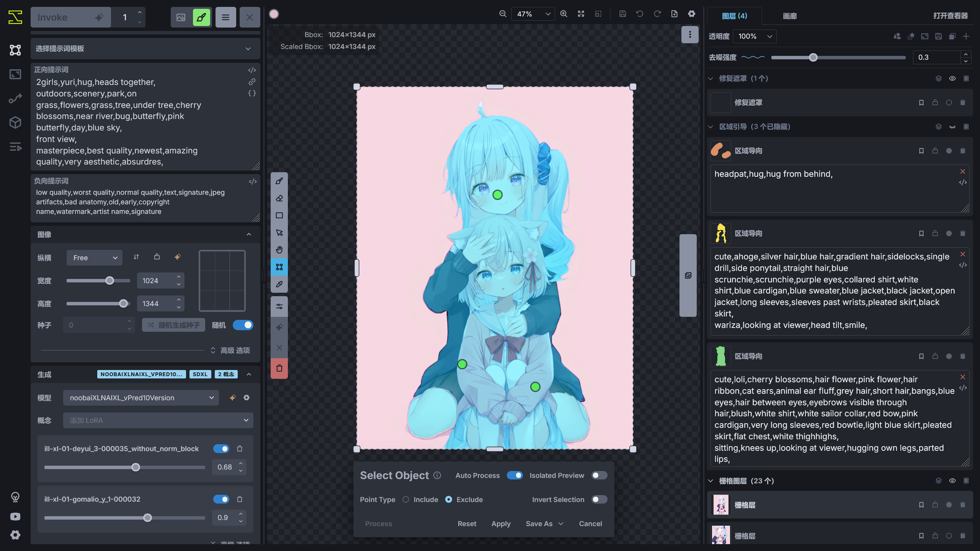Click the 栅格层 layer thumbnail
The width and height of the screenshot is (980, 551).
[x=720, y=505]
